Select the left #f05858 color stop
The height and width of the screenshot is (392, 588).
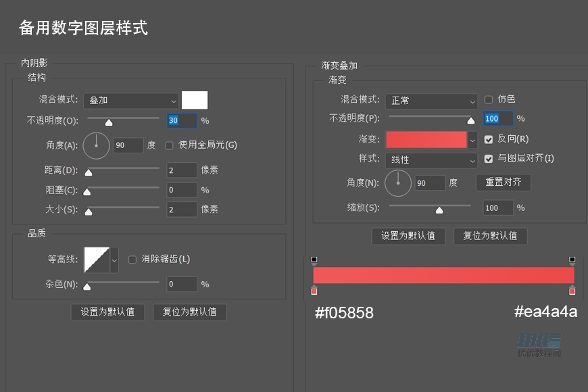[x=314, y=291]
